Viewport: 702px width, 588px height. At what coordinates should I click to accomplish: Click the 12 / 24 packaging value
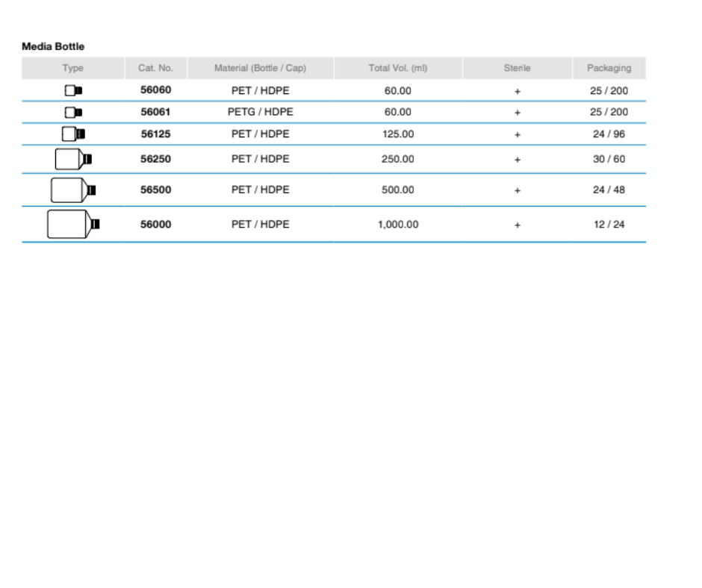[x=609, y=225]
